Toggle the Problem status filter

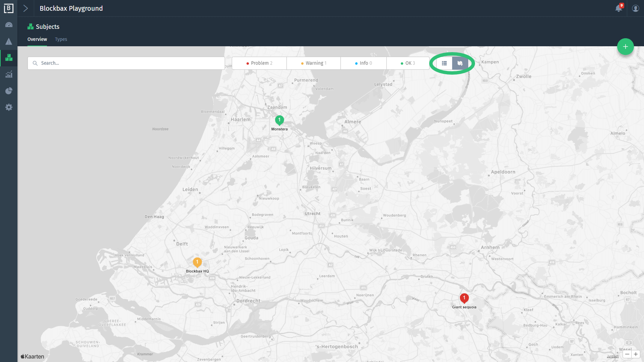(x=259, y=63)
